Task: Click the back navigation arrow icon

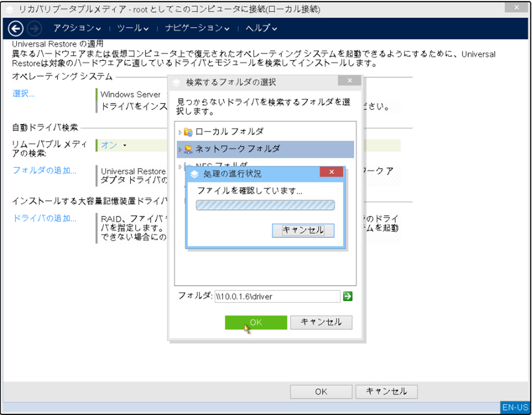Action: (16, 28)
